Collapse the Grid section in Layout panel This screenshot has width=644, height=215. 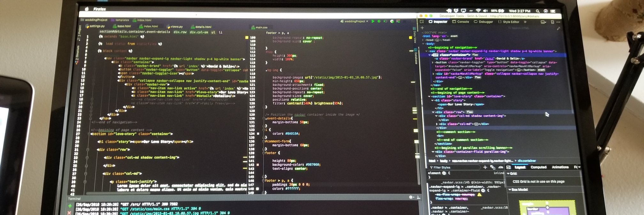pos(509,173)
